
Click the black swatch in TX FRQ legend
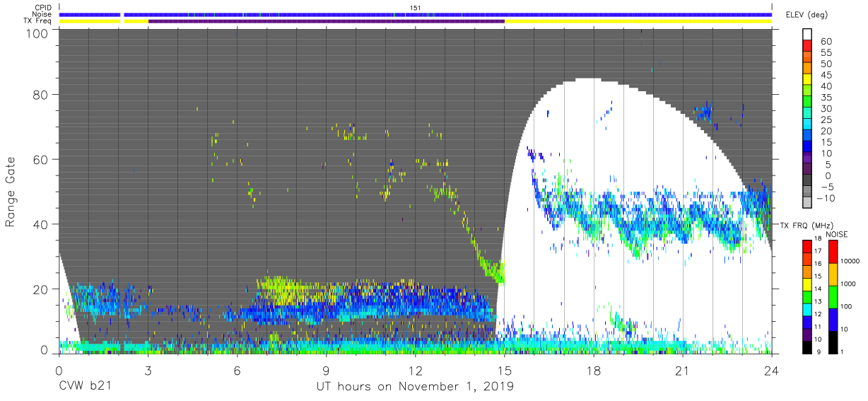807,347
